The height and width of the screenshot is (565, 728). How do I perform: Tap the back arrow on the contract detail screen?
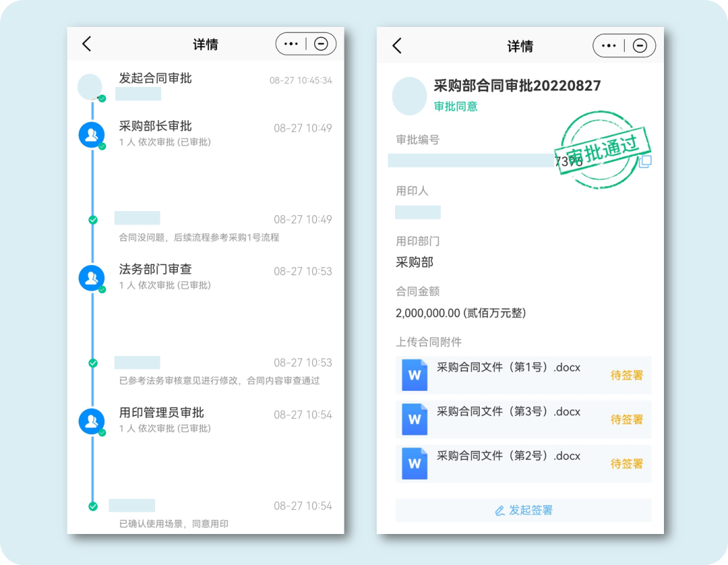pyautogui.click(x=398, y=46)
